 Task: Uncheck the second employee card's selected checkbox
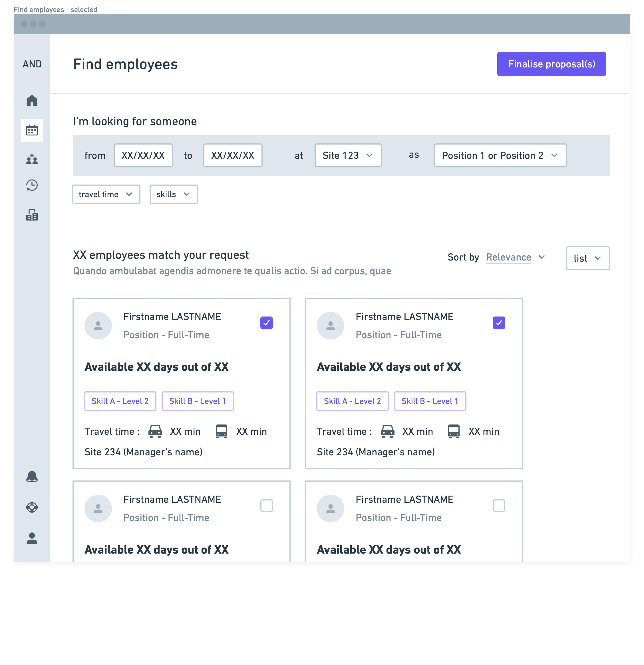click(499, 323)
